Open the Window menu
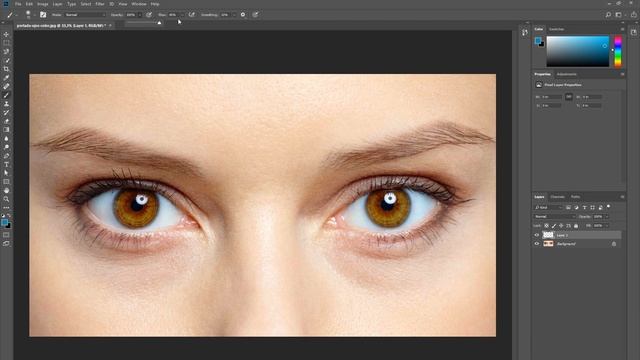640x360 pixels. click(139, 4)
